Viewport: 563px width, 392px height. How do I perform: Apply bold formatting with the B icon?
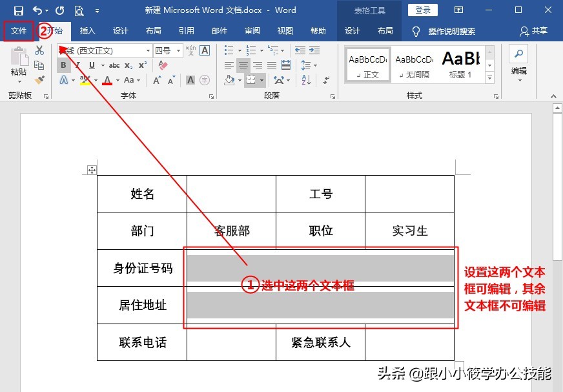pyautogui.click(x=62, y=64)
